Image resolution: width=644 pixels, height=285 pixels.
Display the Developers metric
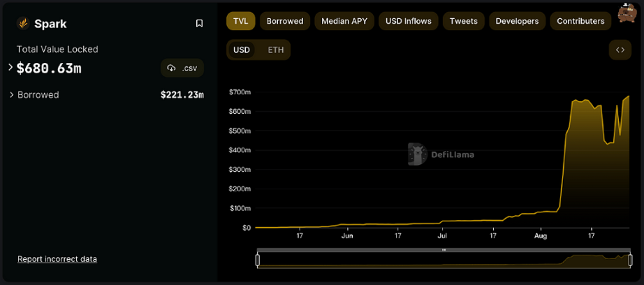tap(517, 21)
